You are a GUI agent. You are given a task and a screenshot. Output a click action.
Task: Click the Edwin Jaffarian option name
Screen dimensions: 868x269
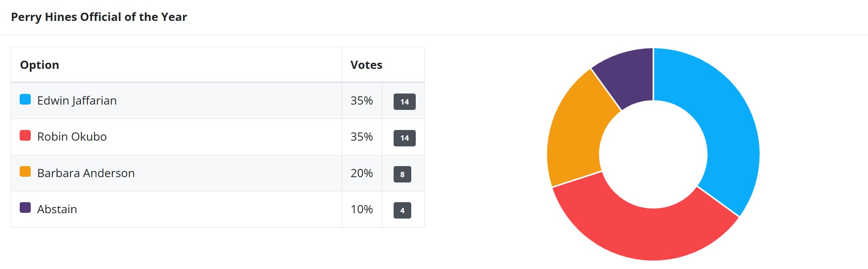click(77, 100)
